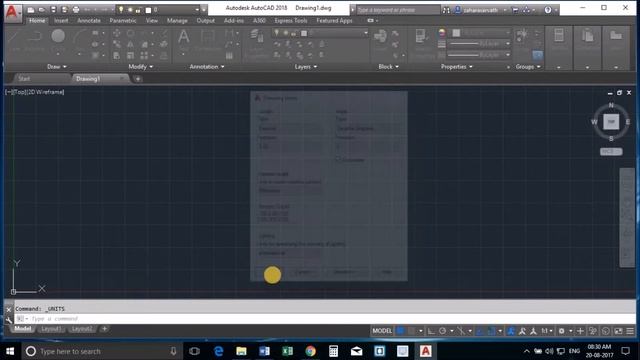This screenshot has height=360, width=640.
Task: Click the Plot printer icon
Action: (x=76, y=10)
